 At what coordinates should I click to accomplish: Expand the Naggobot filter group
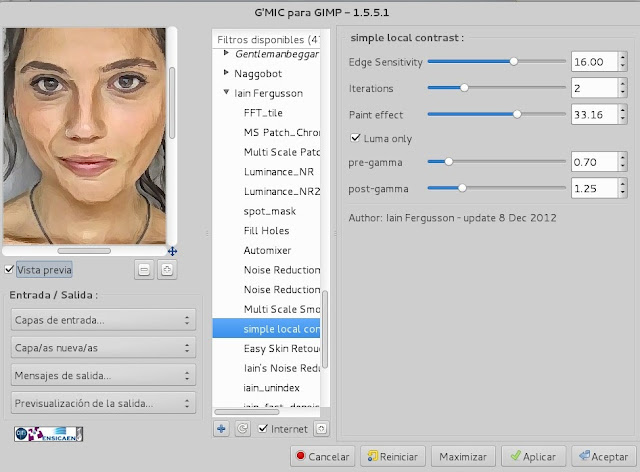coord(226,73)
